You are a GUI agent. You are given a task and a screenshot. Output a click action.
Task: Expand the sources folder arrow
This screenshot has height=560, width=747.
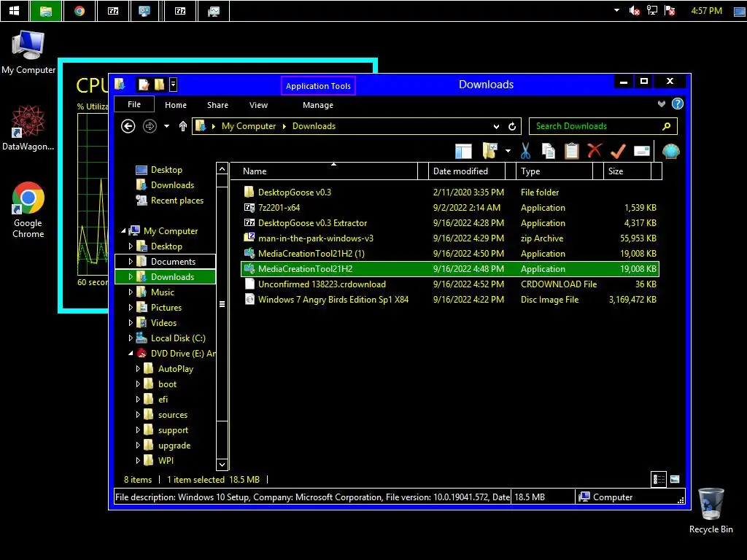(x=138, y=415)
